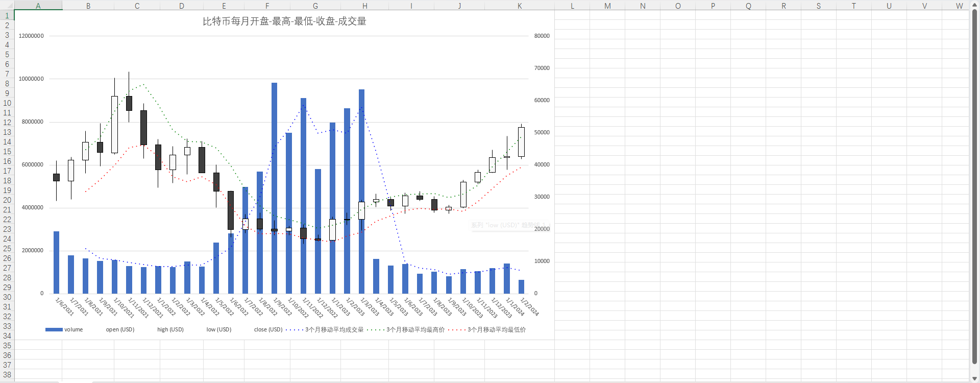This screenshot has height=383, width=980.
Task: Select the 3个月移动平均成交量 legend entry
Action: (x=325, y=329)
